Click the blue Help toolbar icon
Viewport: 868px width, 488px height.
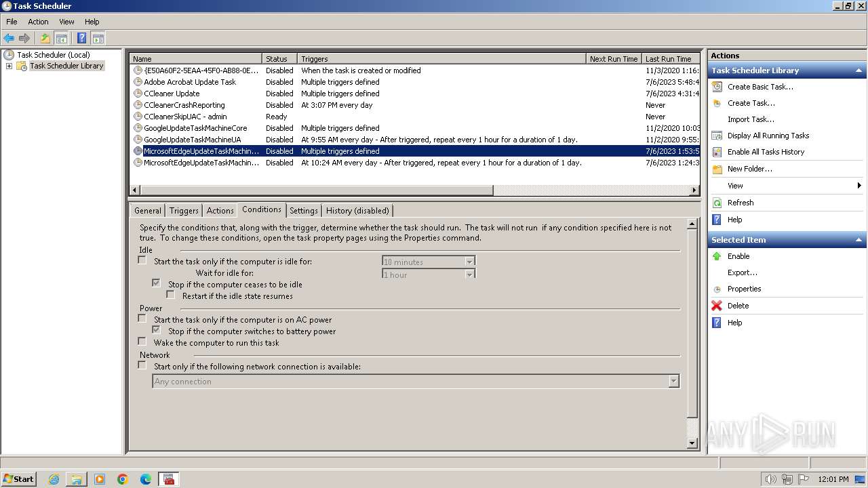click(x=81, y=39)
